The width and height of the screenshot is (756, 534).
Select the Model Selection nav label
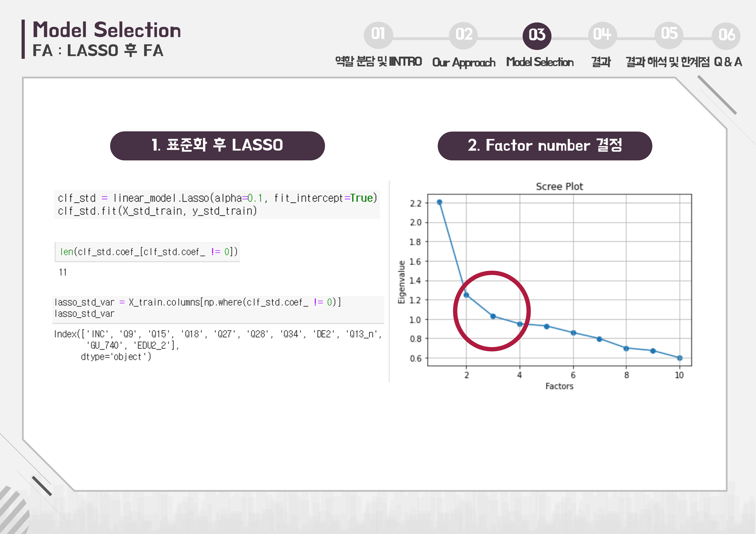click(x=540, y=62)
